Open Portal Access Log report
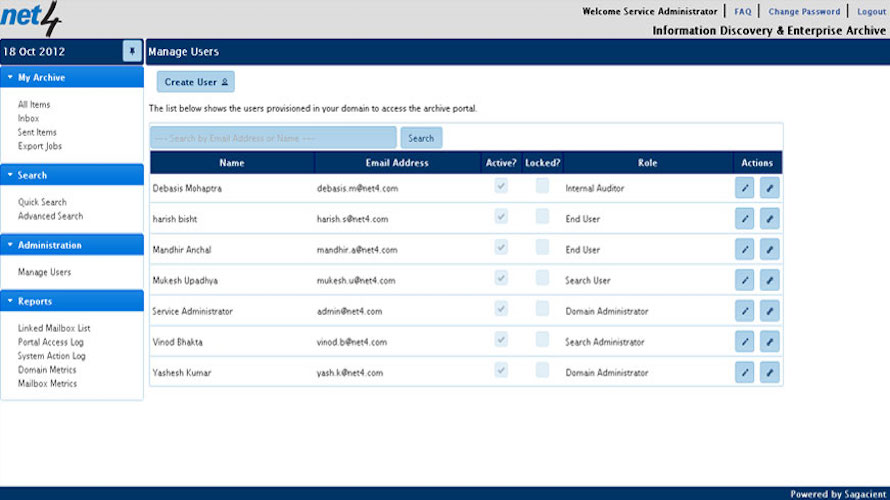The image size is (890, 500). click(x=50, y=342)
